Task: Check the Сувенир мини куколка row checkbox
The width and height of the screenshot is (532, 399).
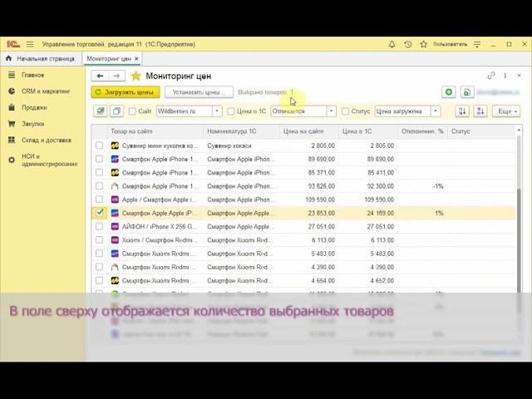Action: click(99, 145)
